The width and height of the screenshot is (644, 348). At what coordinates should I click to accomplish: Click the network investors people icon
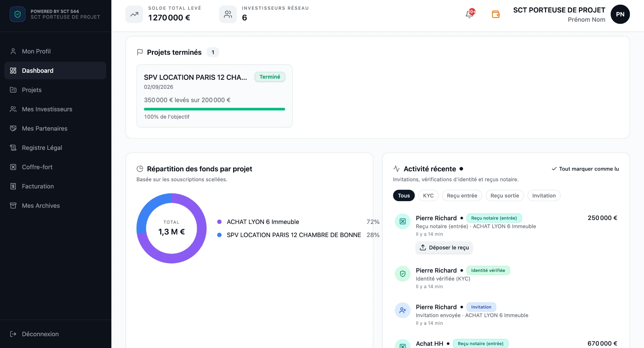228,14
